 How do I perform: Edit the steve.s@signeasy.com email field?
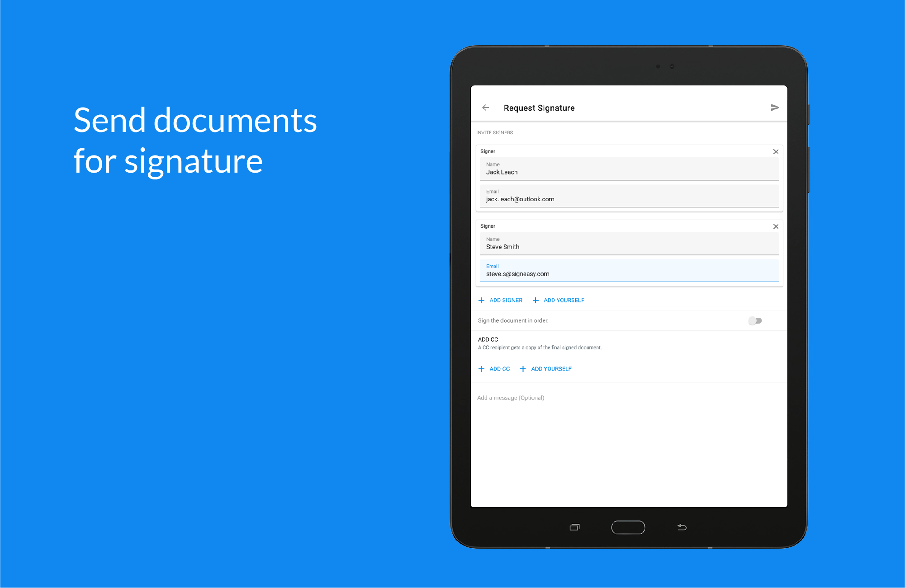pos(629,274)
